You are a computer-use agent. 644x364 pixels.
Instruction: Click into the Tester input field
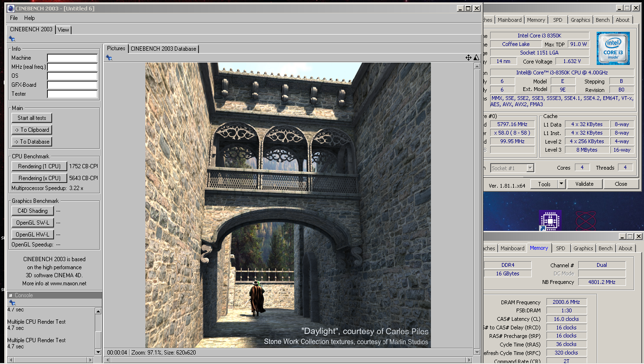tap(72, 94)
